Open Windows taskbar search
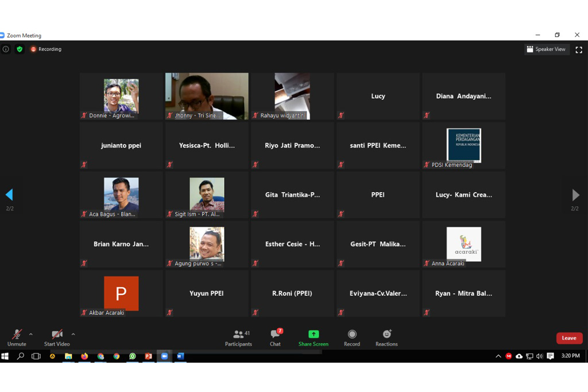This screenshot has height=392, width=588. coord(21,356)
